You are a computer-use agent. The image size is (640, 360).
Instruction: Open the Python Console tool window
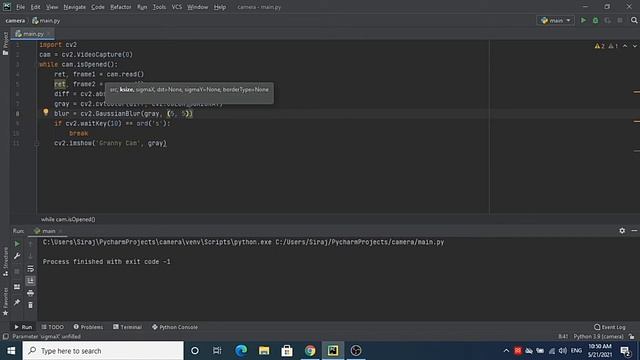click(x=175, y=327)
